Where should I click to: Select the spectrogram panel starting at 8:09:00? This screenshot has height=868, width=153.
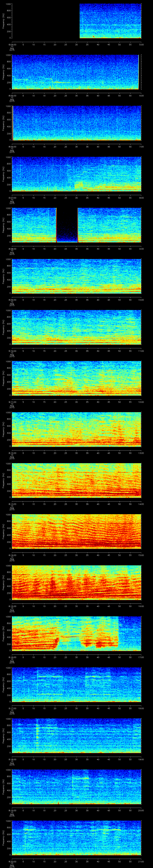coord(77,276)
